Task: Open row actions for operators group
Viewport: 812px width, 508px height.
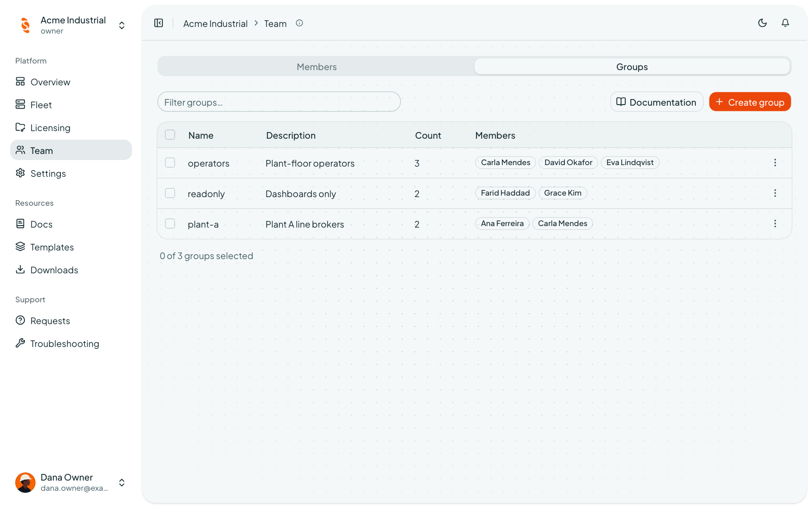Action: (775, 163)
